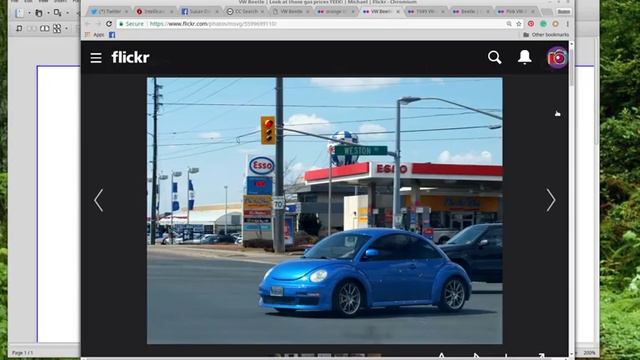The image size is (640, 360).
Task: Go to the Flickr logo home link
Action: (131, 57)
